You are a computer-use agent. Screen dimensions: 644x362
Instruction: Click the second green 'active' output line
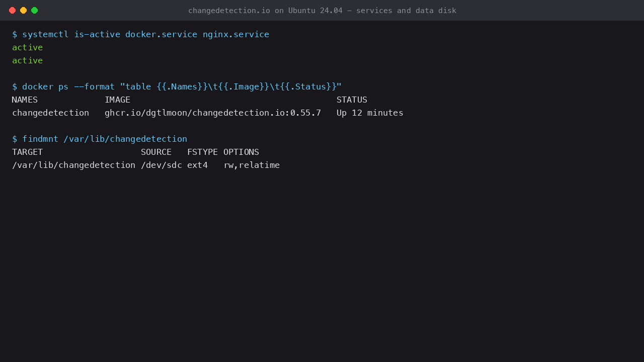tap(28, 60)
